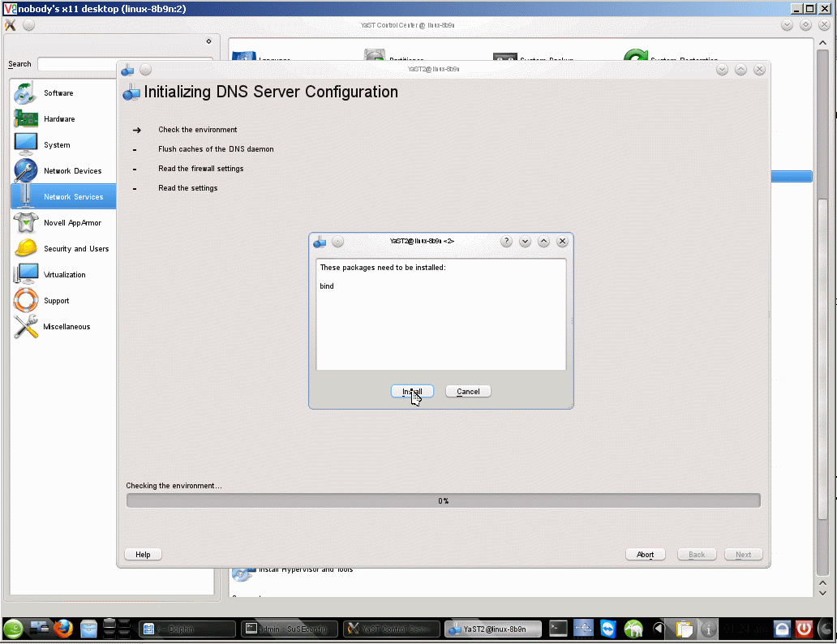Switch to Dolphin taskbar window

(187, 629)
